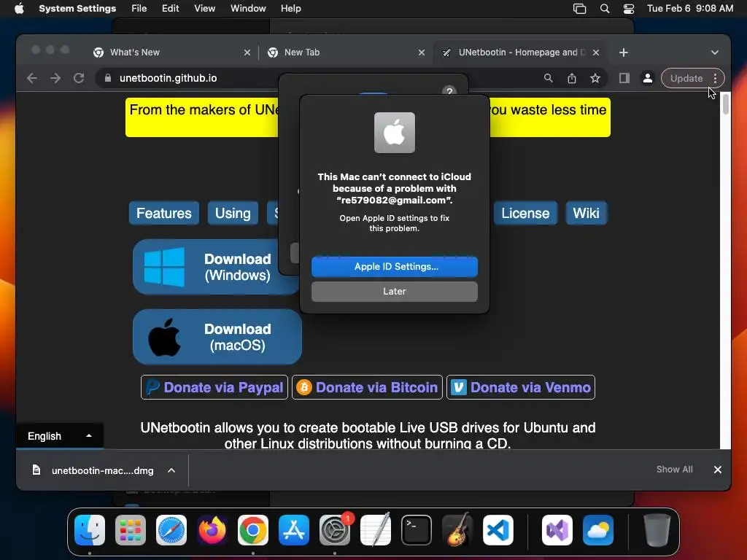Open System Settings dock icon

[334, 530]
